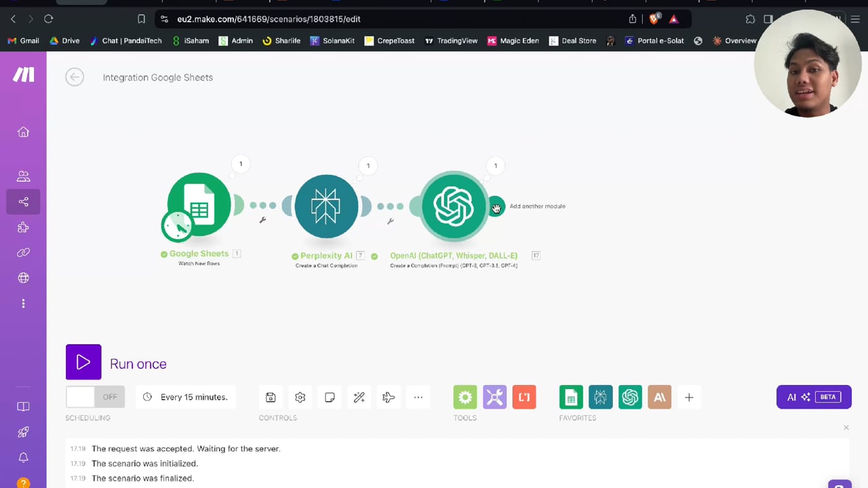Click the share icon in address bar
The width and height of the screenshot is (868, 488).
(633, 19)
